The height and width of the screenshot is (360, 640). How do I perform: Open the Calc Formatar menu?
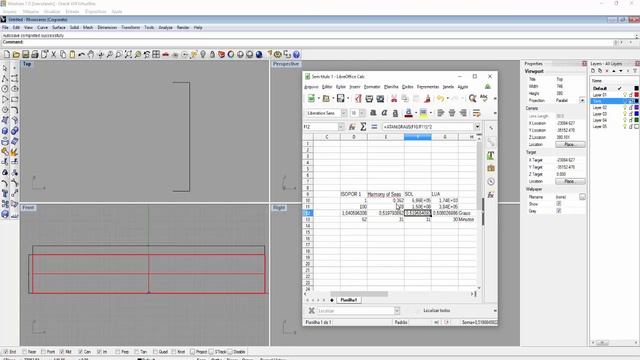(372, 87)
